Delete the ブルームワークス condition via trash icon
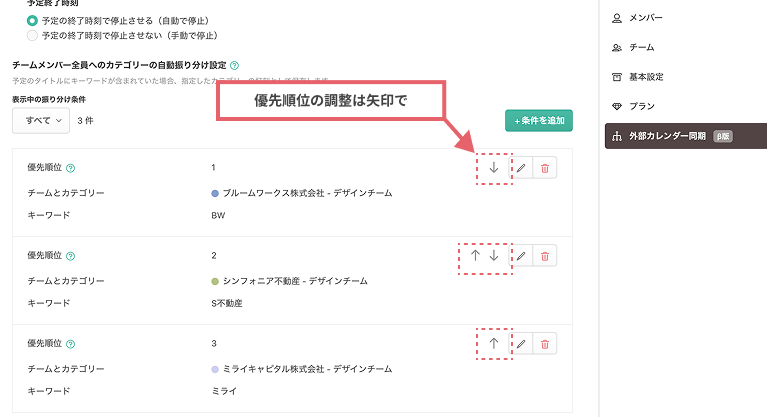This screenshot has width=767, height=417. point(544,168)
